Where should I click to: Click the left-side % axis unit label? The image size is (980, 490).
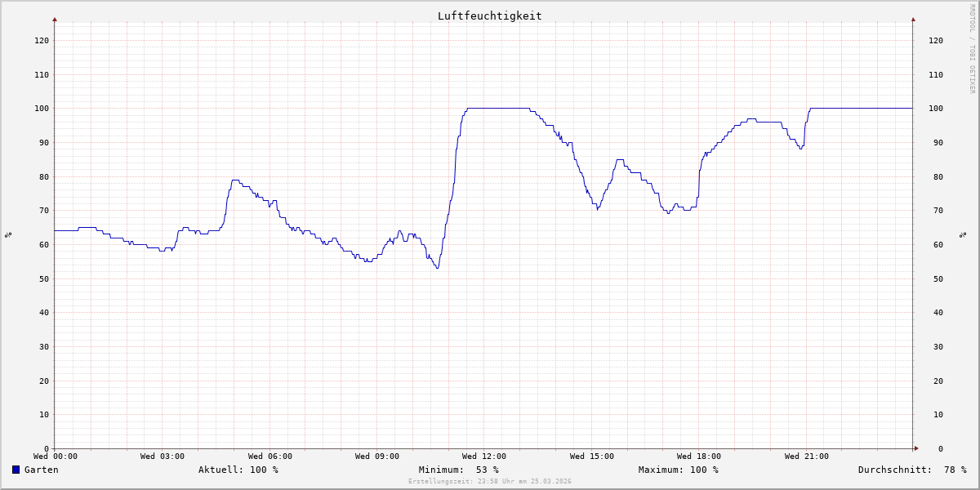(8, 235)
